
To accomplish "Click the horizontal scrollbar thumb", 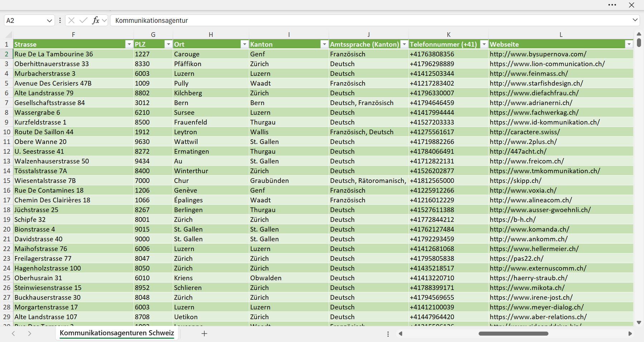I will click(x=513, y=334).
